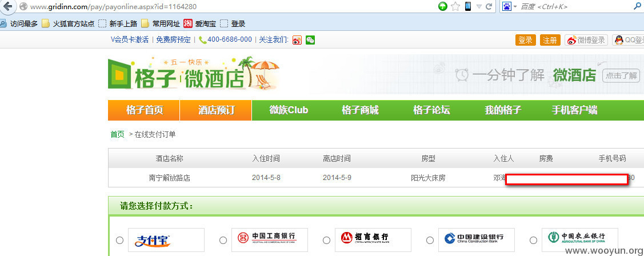Image resolution: width=644 pixels, height=256 pixels.
Task: Open the 登录 bookmark in bookmarks bar
Action: click(x=233, y=24)
